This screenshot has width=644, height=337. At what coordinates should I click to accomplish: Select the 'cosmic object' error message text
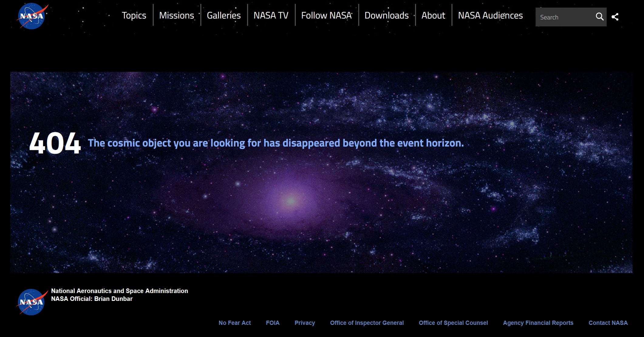pos(276,143)
